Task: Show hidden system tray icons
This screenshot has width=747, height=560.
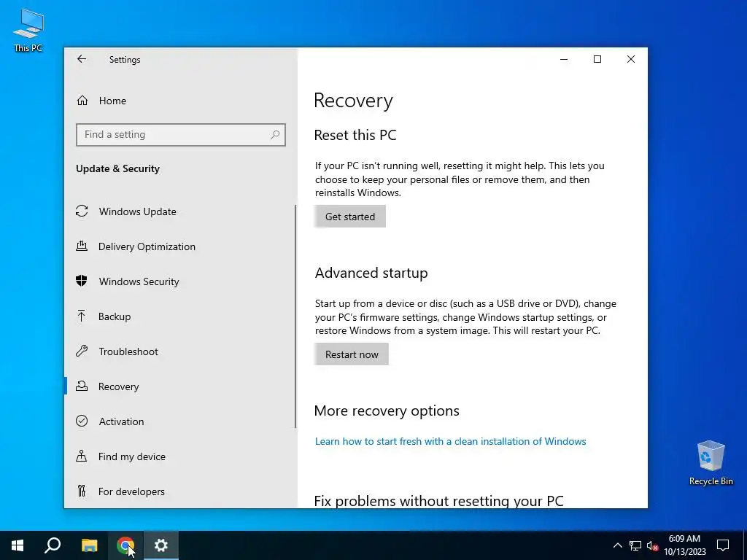Action: [x=617, y=545]
